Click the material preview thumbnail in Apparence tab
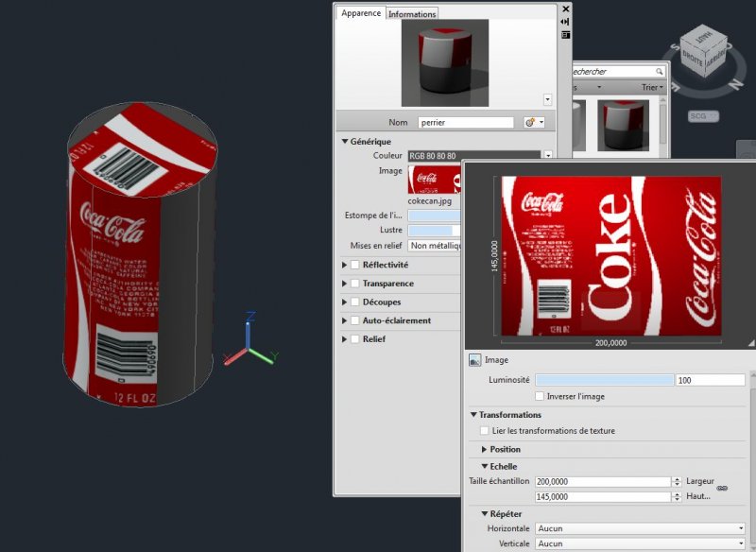The height and width of the screenshot is (552, 756). point(445,62)
